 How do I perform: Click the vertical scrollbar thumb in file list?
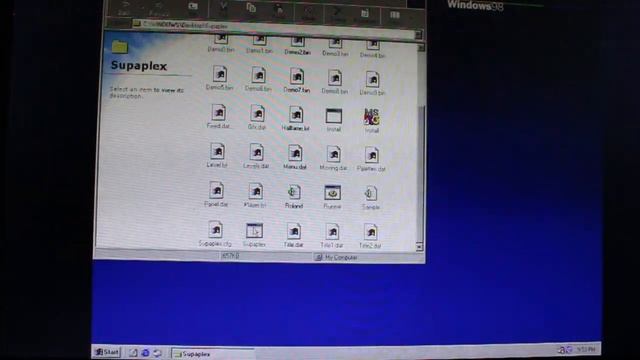420,173
